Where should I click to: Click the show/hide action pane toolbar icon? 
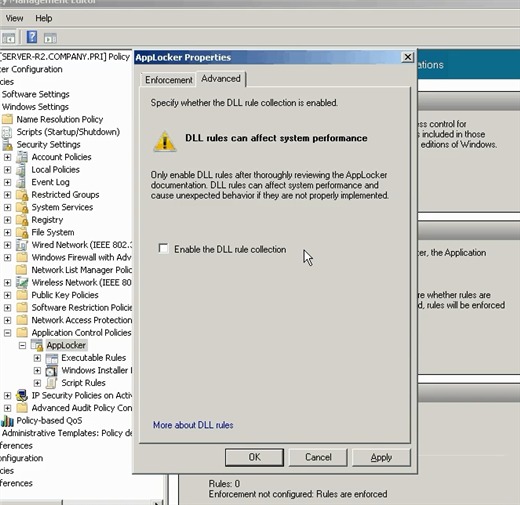(x=50, y=38)
